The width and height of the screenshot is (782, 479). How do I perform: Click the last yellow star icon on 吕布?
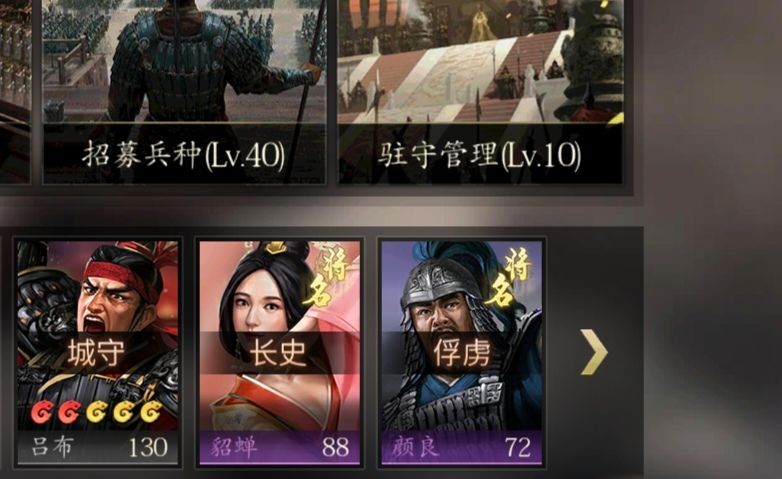pyautogui.click(x=151, y=412)
